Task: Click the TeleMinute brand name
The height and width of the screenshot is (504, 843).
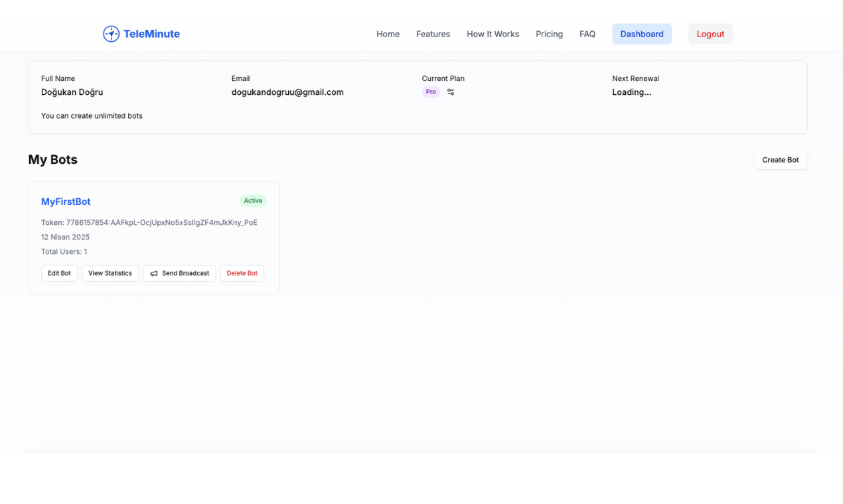Action: [x=151, y=34]
